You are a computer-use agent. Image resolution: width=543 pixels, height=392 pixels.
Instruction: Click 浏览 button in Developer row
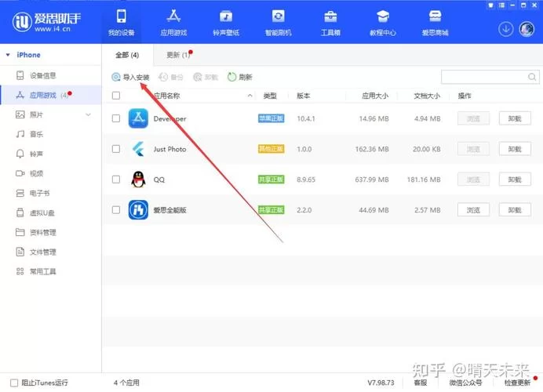coord(473,118)
